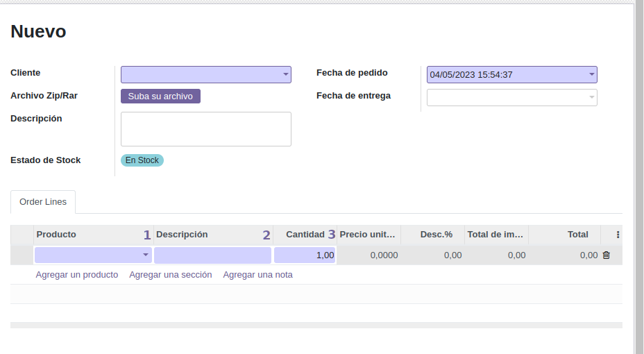Click Agregar una nota link
This screenshot has height=354, width=644.
coord(257,275)
